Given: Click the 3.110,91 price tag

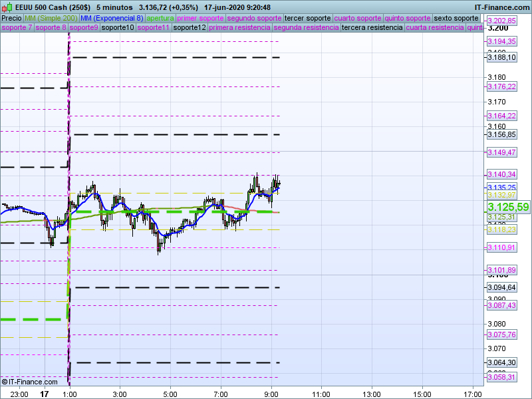Looking at the screenshot, I should pos(501,247).
